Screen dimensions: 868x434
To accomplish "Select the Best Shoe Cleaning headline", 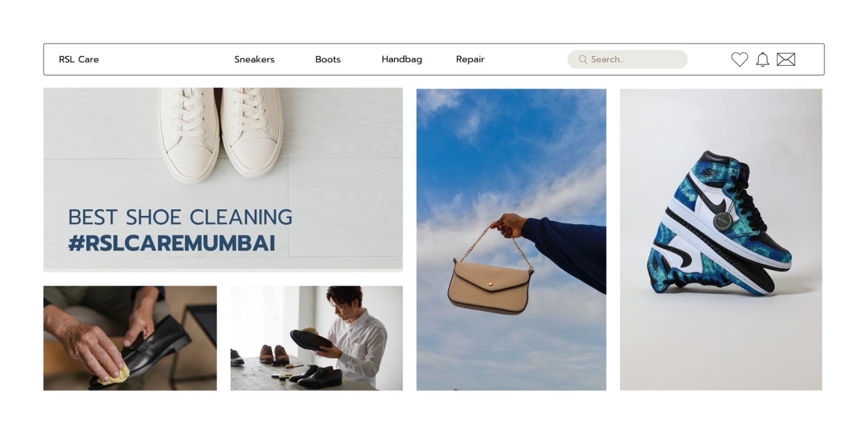I will tap(180, 217).
